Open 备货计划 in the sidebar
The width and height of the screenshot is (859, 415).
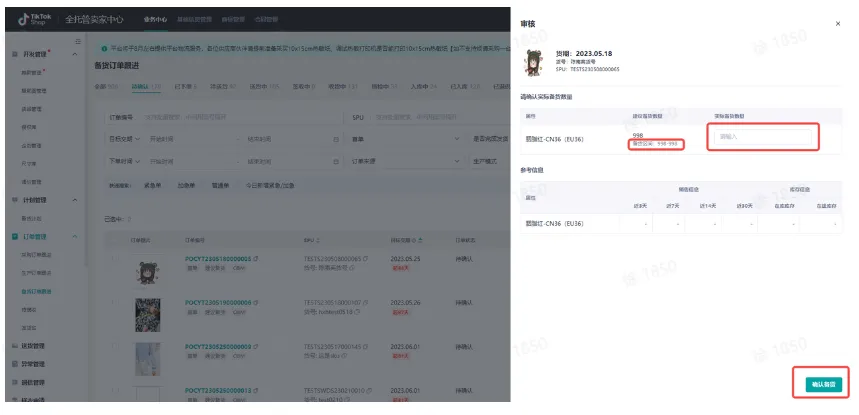point(31,218)
